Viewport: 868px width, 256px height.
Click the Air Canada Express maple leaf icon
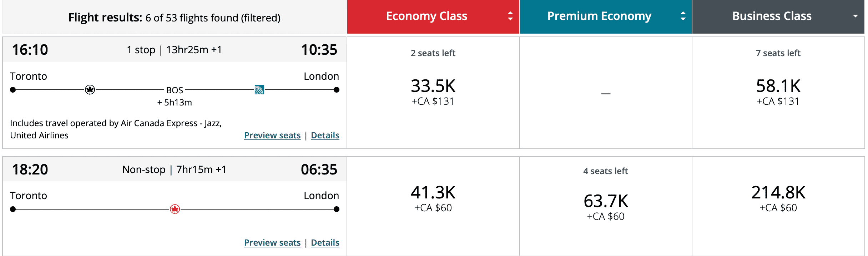tap(90, 90)
